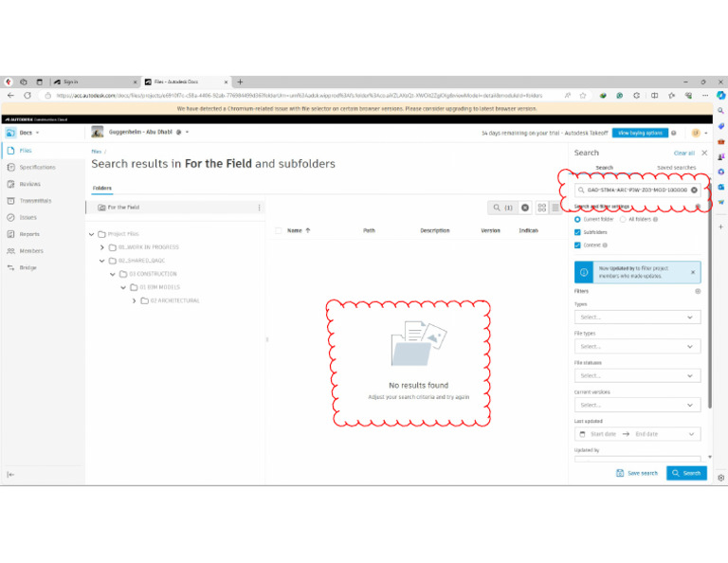Untick the Content checkbox
The height and width of the screenshot is (563, 728).
[x=577, y=245]
